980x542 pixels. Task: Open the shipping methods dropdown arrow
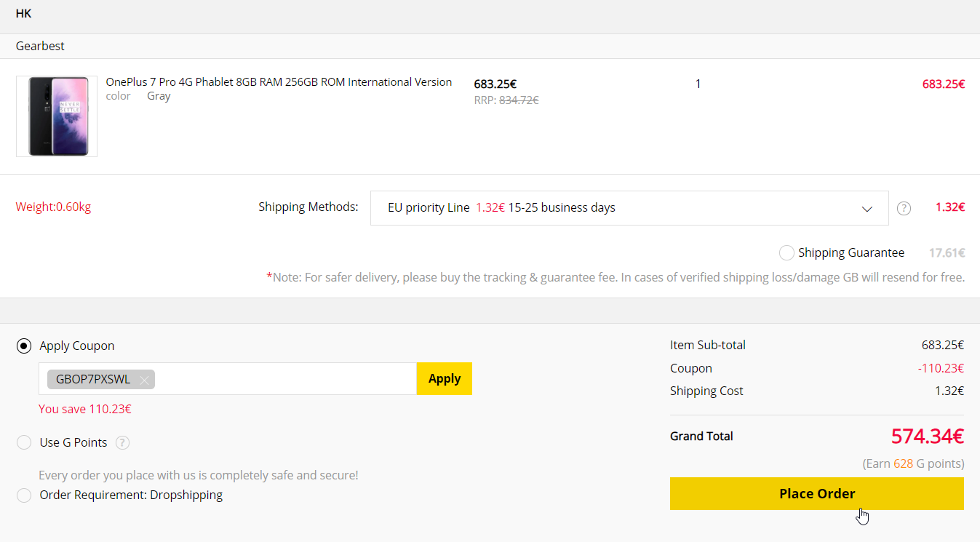click(x=867, y=209)
